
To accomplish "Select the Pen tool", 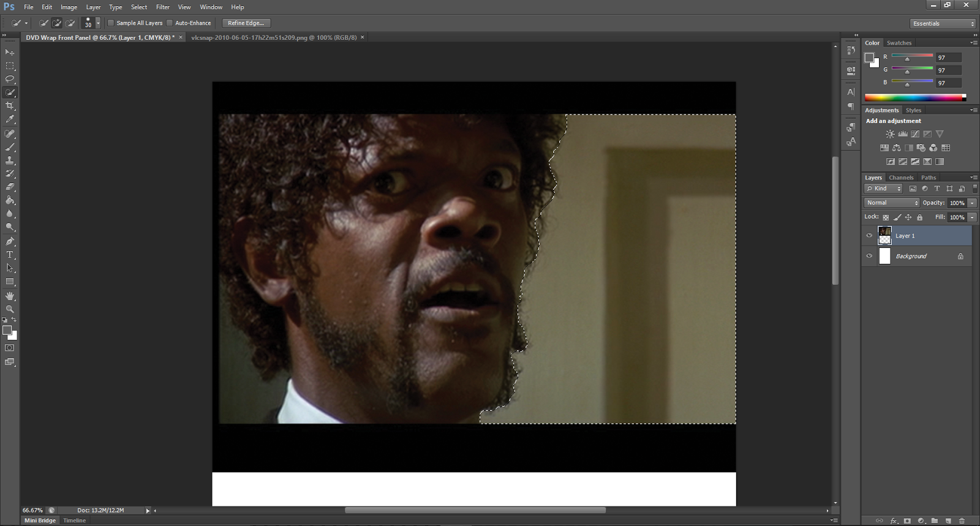I will tap(10, 241).
